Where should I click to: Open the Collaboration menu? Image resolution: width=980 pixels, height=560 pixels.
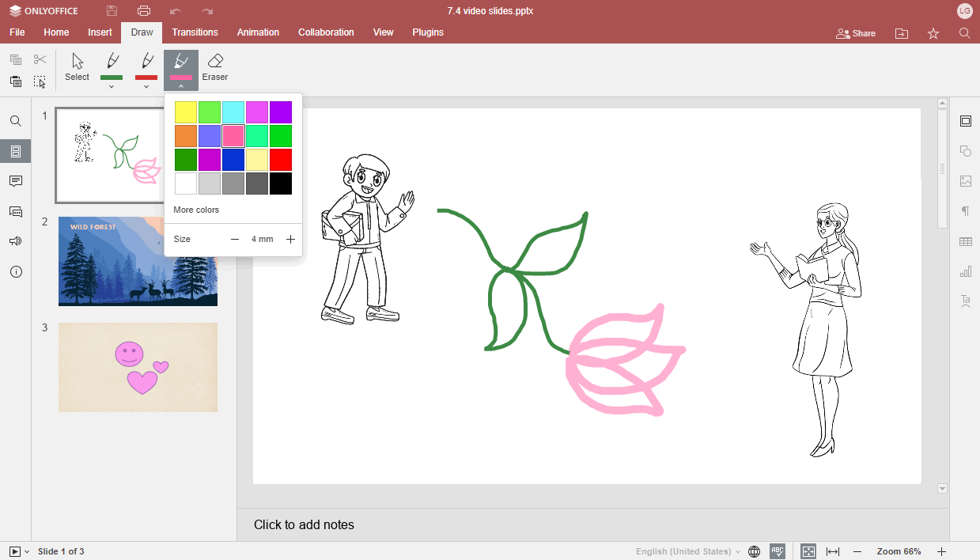[326, 32]
